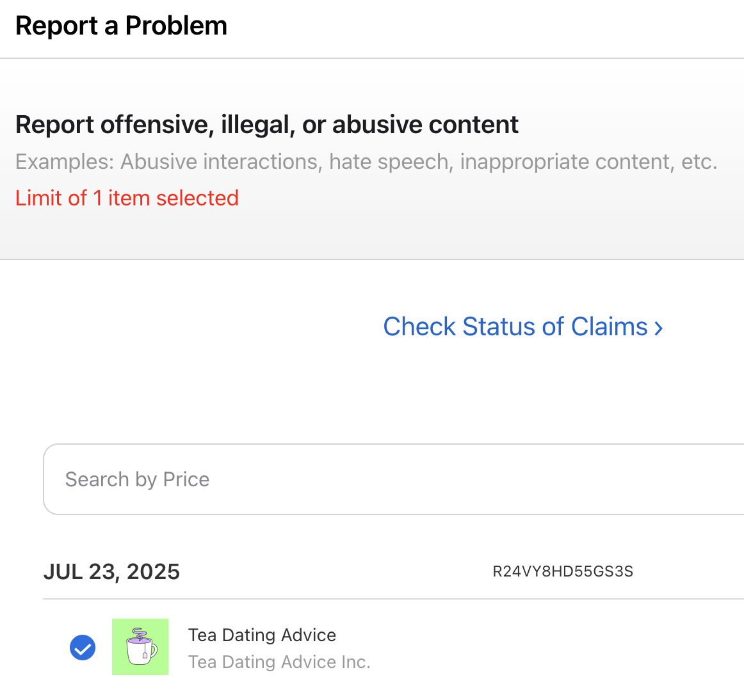Open the Tea Dating Advice app icon

(x=140, y=647)
